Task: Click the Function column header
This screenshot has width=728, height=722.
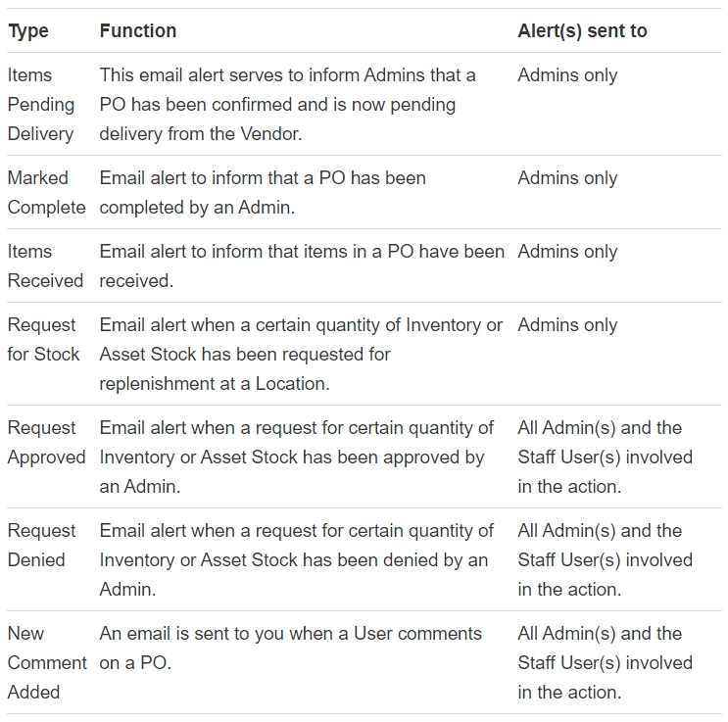Action: (x=138, y=31)
